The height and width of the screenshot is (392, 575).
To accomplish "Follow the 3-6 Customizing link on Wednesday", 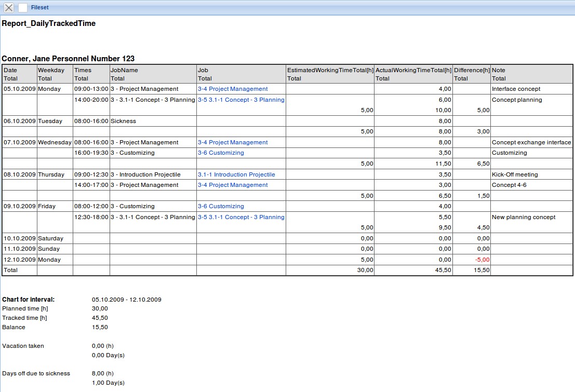I will (220, 153).
